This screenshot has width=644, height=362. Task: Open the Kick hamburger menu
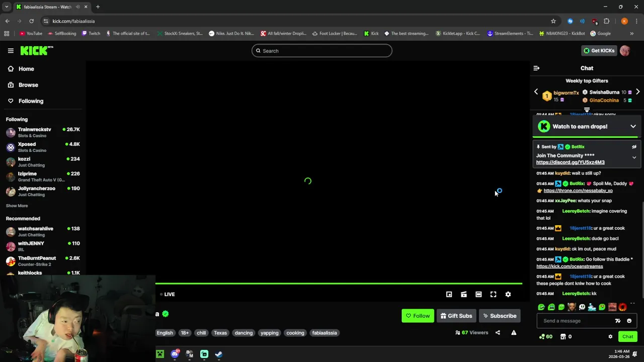[x=11, y=51]
